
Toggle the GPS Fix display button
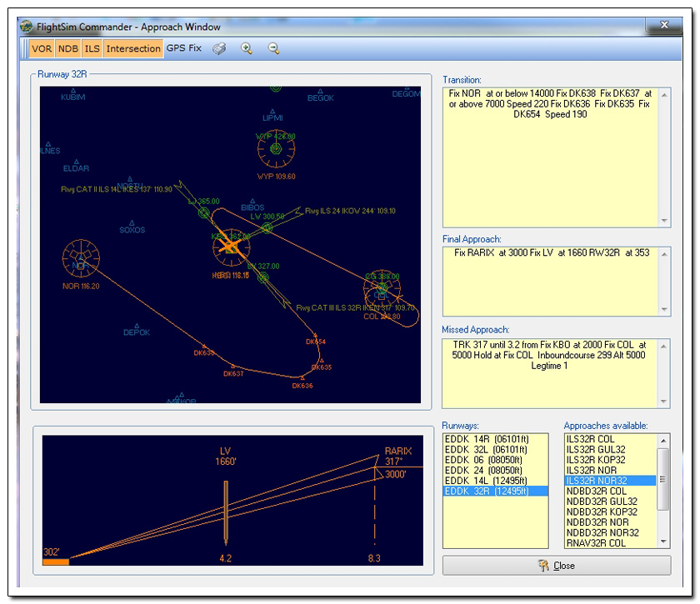(184, 48)
